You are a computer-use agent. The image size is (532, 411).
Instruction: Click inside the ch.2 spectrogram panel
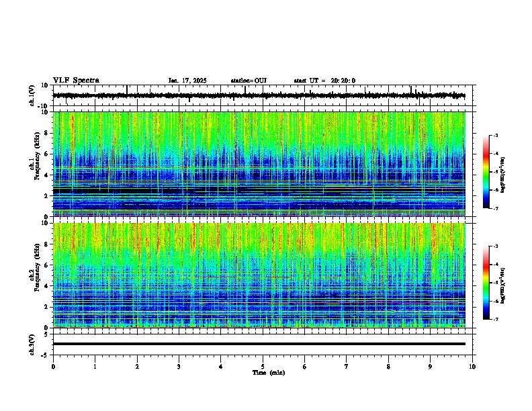pos(259,275)
